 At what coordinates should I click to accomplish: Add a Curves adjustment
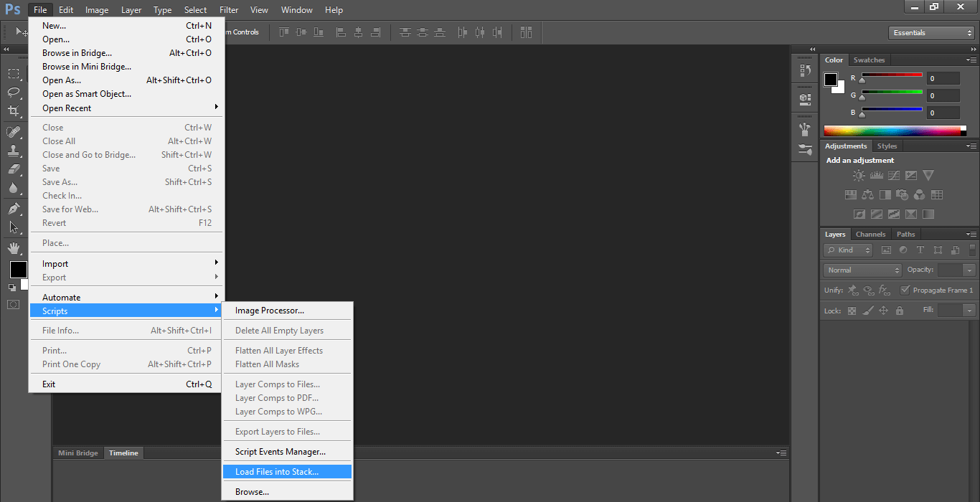[x=894, y=175]
